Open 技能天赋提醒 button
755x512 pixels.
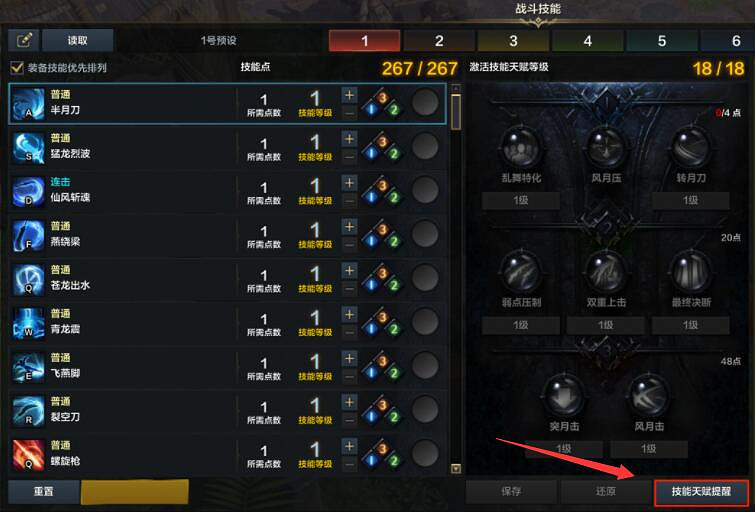(701, 491)
